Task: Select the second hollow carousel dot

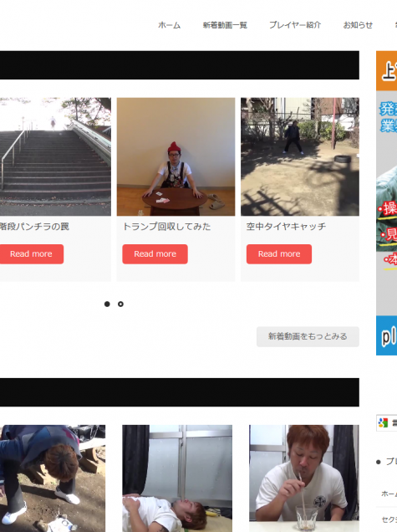Action: tap(120, 304)
